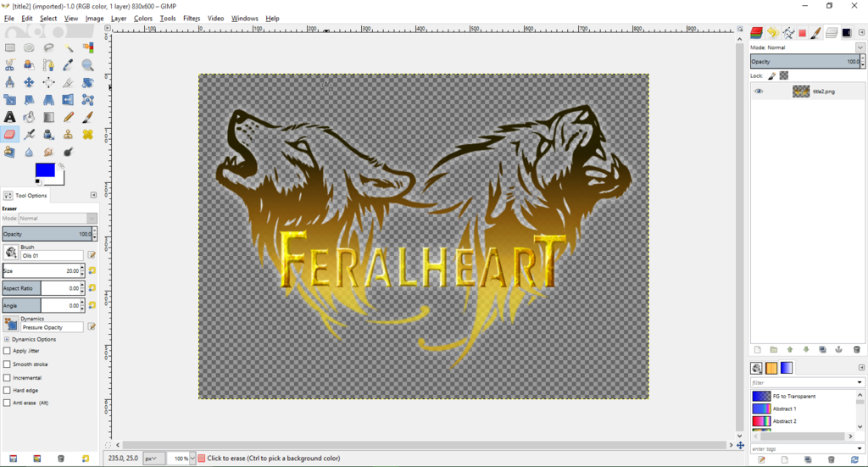Select the Scale tool

[10, 100]
